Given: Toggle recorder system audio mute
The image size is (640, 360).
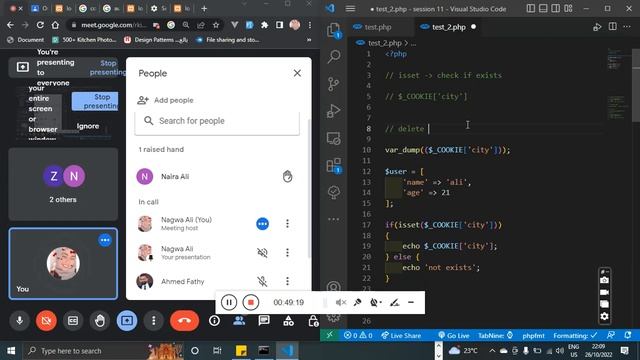Looking at the screenshot, I should click(340, 302).
